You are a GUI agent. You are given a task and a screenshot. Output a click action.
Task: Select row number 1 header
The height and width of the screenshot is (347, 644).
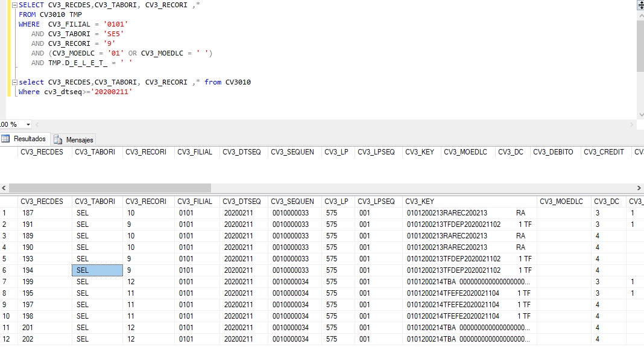[8, 213]
